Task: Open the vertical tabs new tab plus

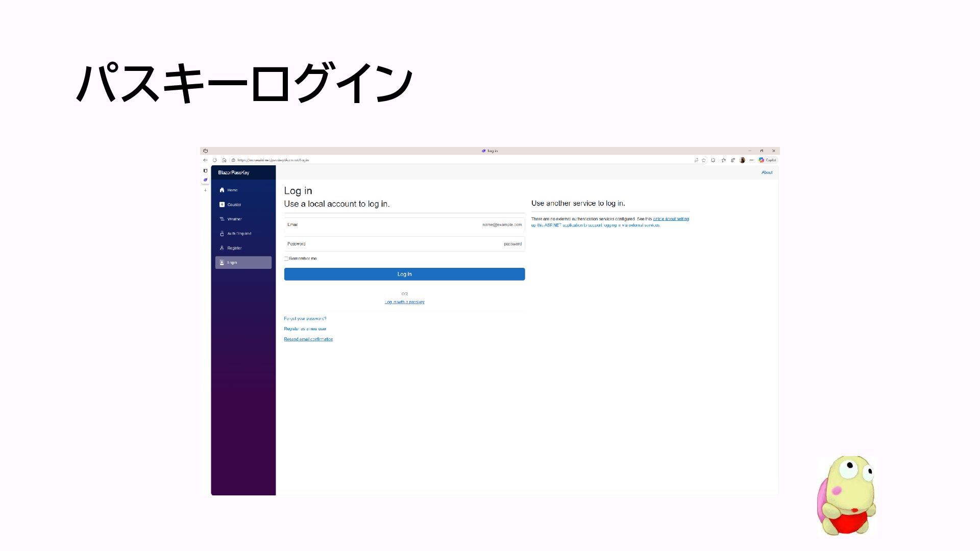Action: coord(205,190)
